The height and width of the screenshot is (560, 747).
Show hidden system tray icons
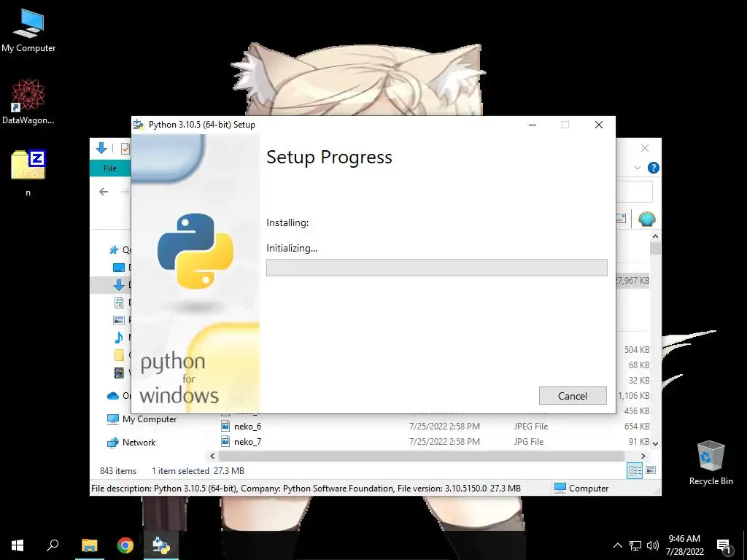[617, 545]
